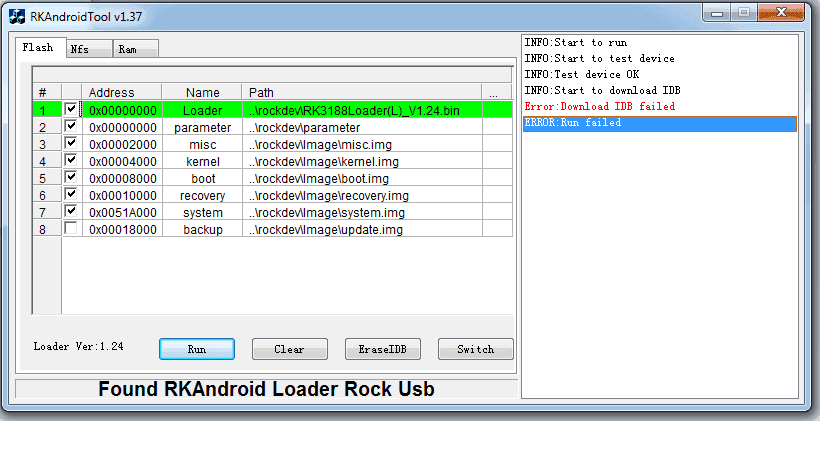Select the kernel.img path cell

point(362,162)
